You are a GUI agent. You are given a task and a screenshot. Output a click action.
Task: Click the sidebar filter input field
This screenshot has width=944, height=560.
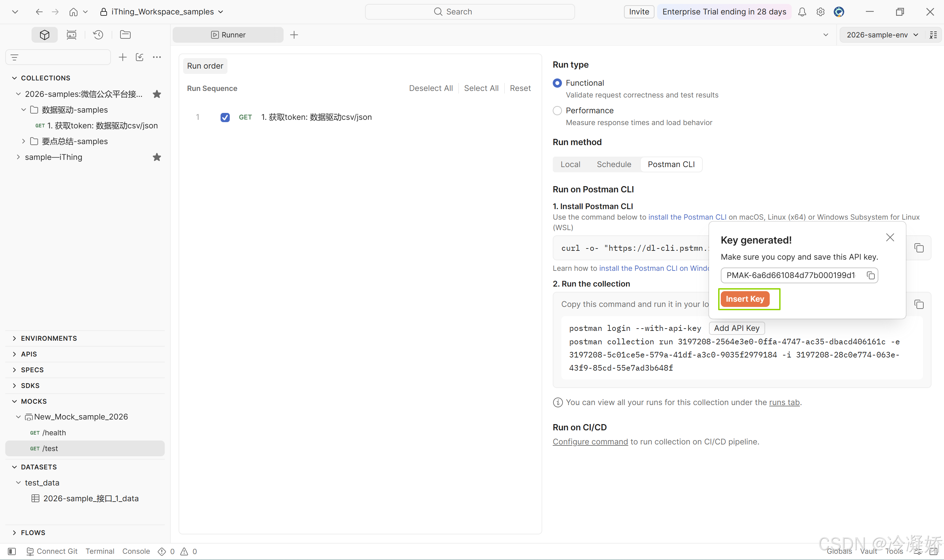58,57
